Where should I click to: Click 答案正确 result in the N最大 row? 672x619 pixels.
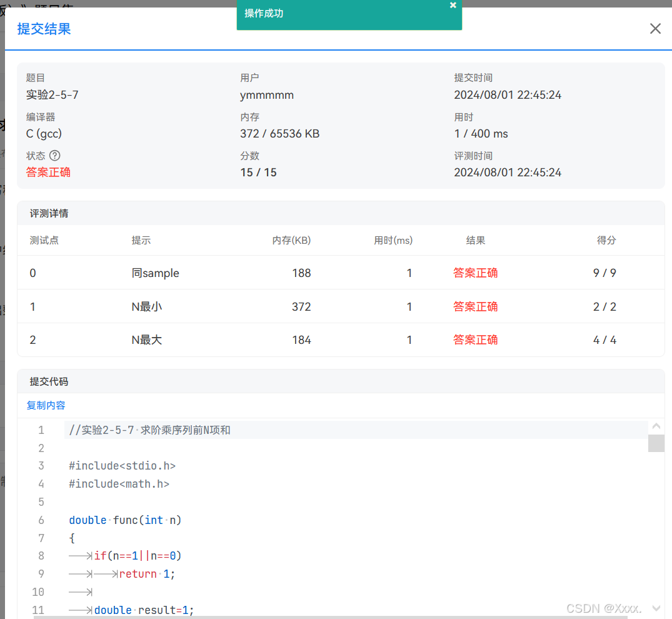(x=475, y=340)
